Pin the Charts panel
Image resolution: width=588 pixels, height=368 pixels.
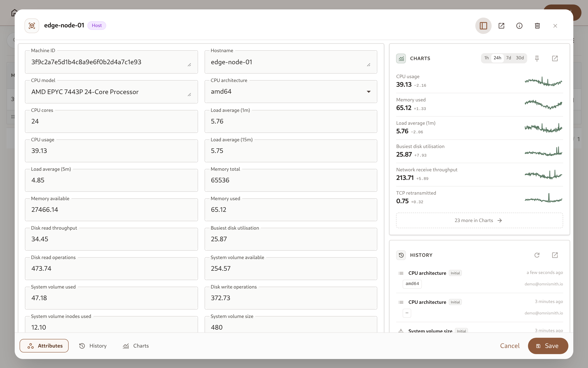pos(537,58)
